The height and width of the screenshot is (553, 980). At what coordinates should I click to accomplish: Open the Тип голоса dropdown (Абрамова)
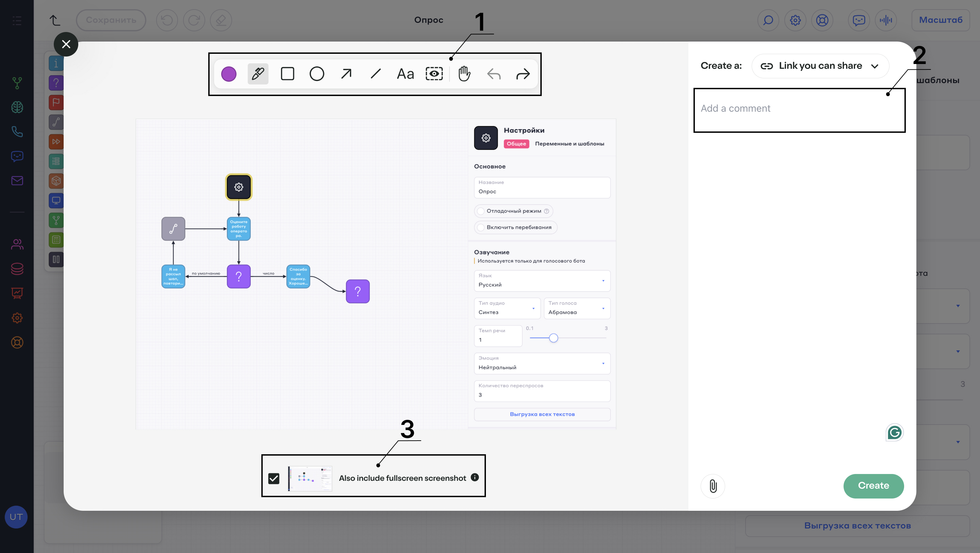click(577, 308)
